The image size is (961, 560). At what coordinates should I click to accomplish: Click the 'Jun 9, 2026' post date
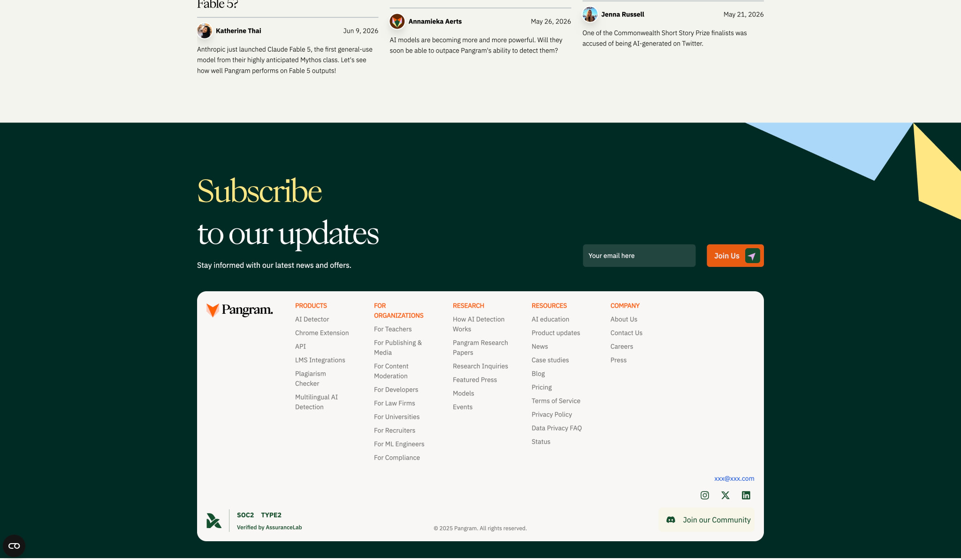pos(361,31)
